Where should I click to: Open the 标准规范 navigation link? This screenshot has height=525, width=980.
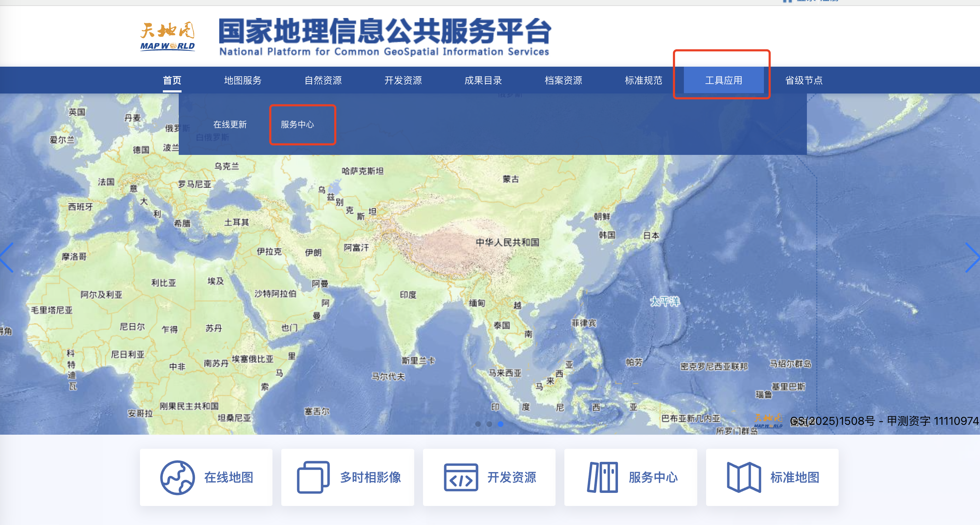point(643,80)
